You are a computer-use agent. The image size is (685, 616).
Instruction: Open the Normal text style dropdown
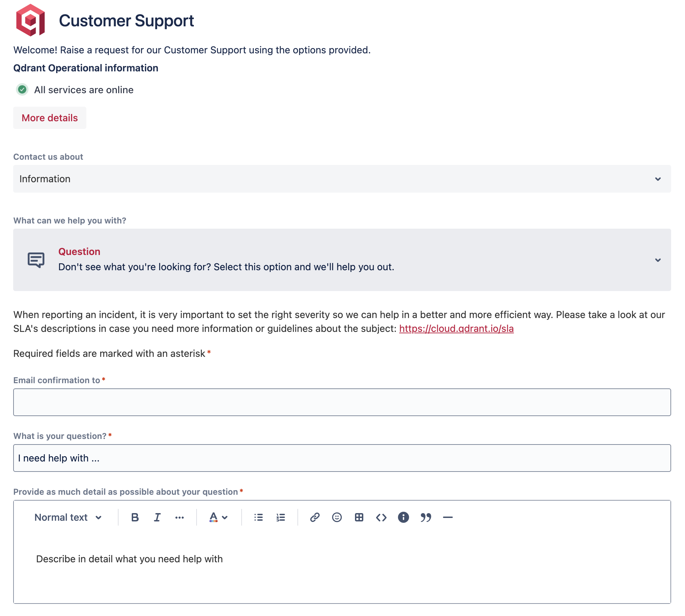[x=68, y=517]
